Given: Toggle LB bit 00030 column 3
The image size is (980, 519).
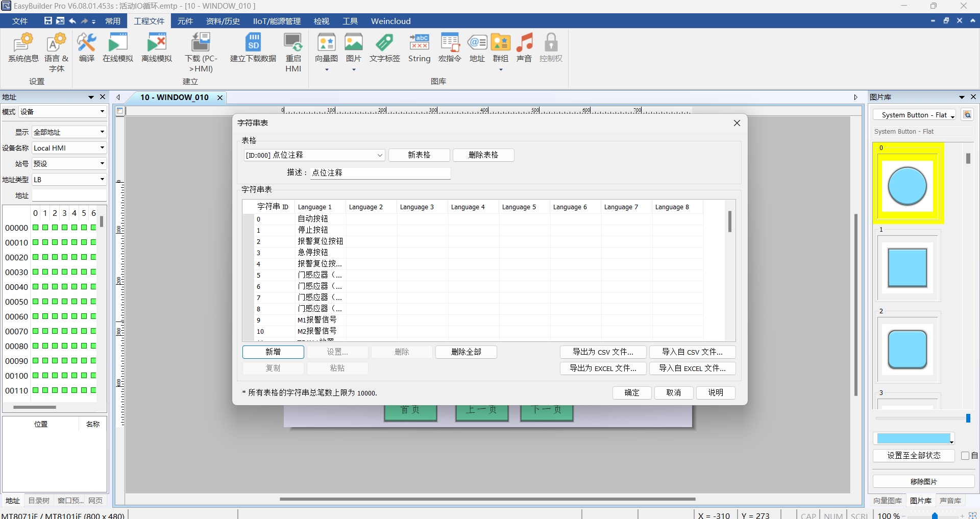Looking at the screenshot, I should 65,272.
